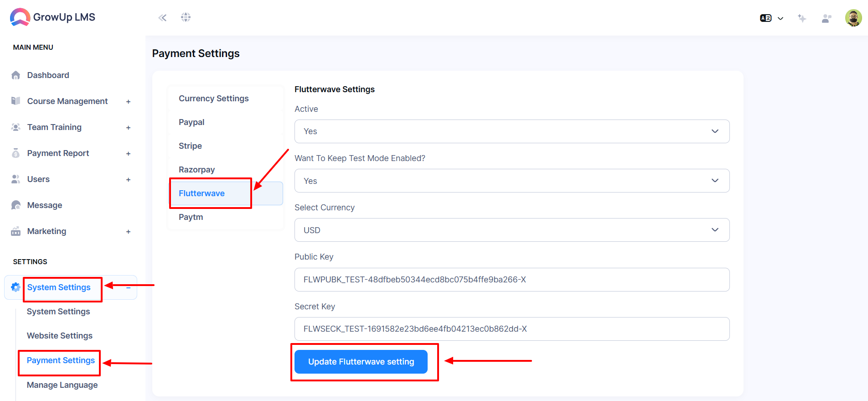The image size is (868, 401).
Task: Click Course Management menu label
Action: point(67,101)
